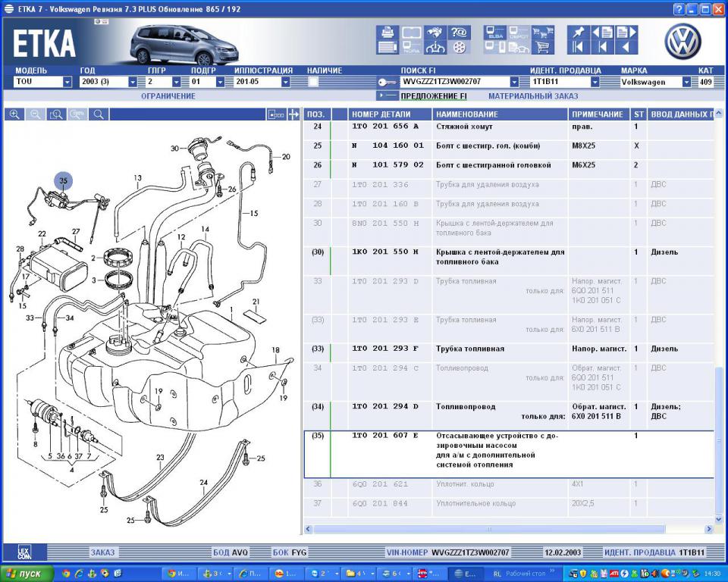Viewport: 728px width, 582px height.
Task: Click the ?@ help icon
Action: point(460,33)
